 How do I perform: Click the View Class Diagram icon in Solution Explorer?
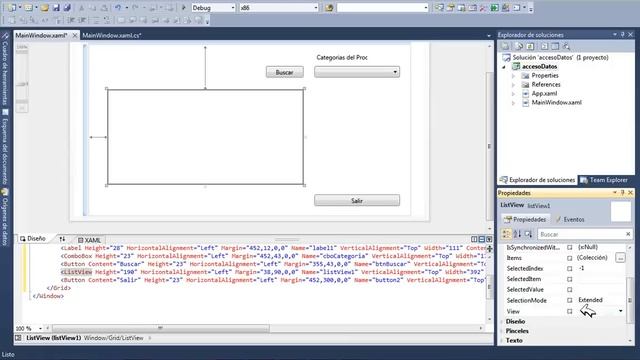566,46
